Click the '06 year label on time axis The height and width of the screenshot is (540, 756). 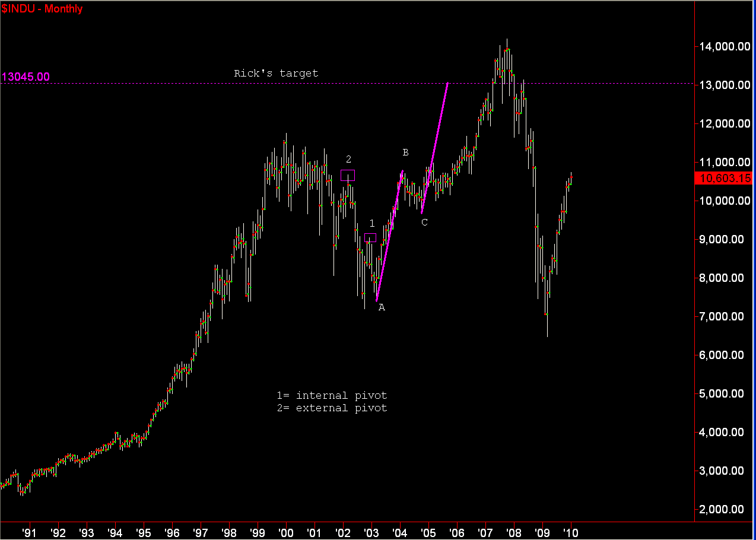(457, 532)
